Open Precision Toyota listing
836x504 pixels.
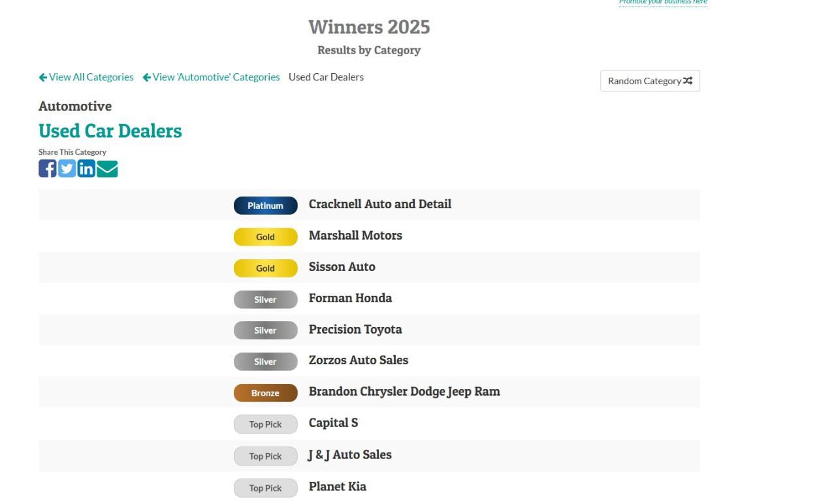(355, 330)
